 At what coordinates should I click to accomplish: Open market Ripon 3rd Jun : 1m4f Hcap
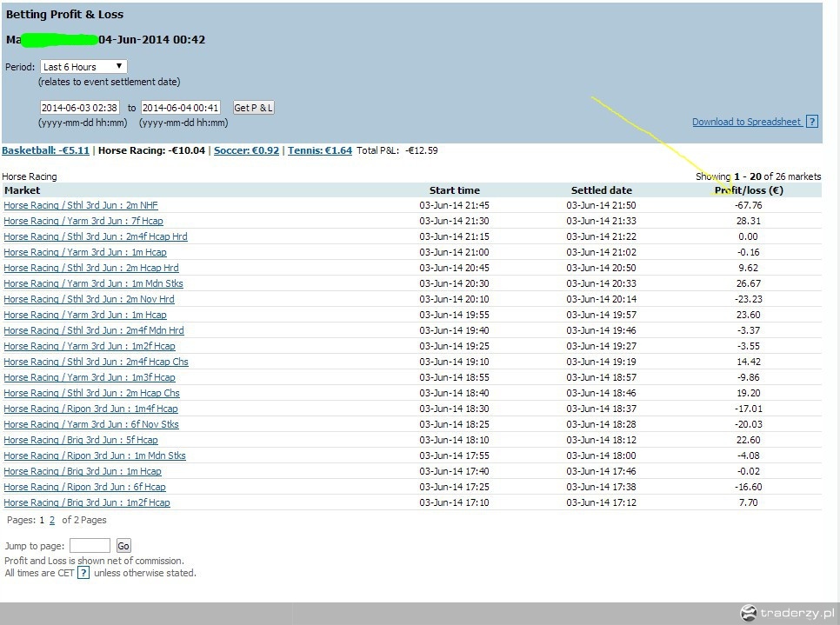90,409
